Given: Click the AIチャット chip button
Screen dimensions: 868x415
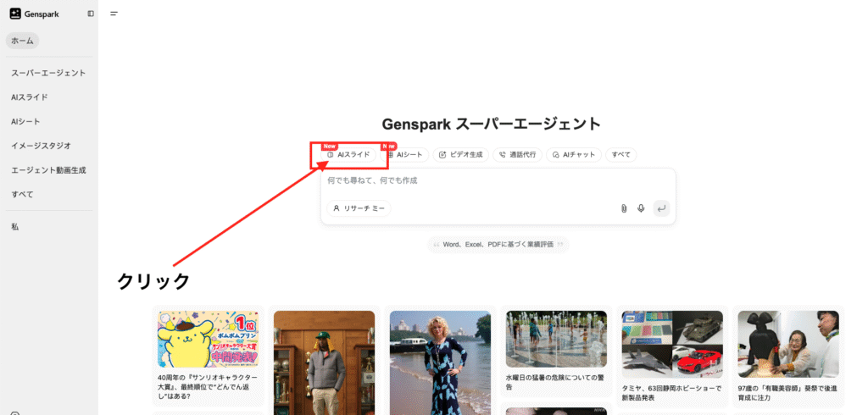Looking at the screenshot, I should tap(574, 155).
